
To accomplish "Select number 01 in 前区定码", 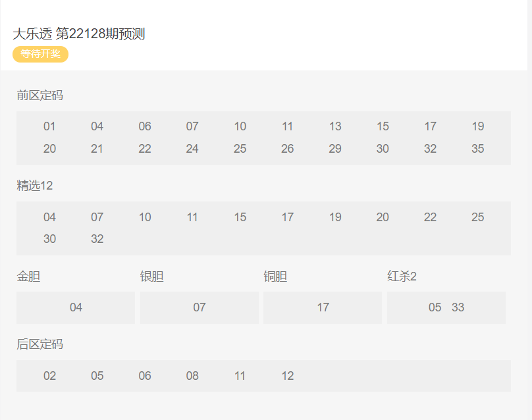I will click(x=49, y=126).
